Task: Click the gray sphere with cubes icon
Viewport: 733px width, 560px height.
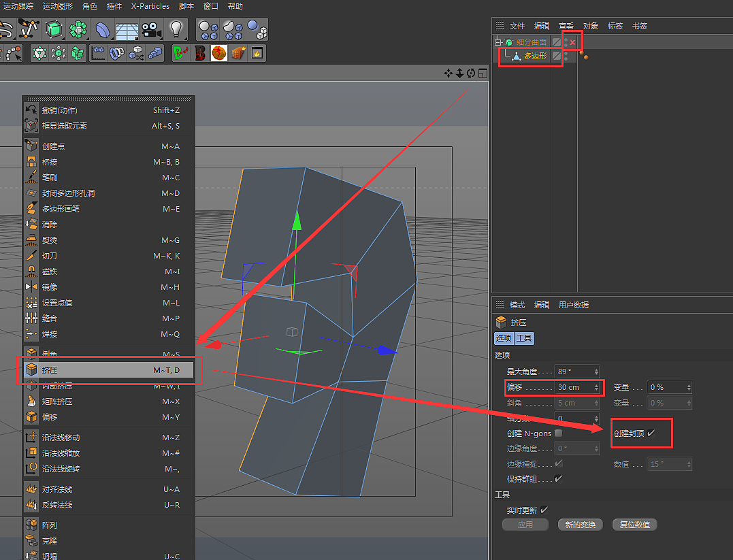Action: tap(208, 29)
